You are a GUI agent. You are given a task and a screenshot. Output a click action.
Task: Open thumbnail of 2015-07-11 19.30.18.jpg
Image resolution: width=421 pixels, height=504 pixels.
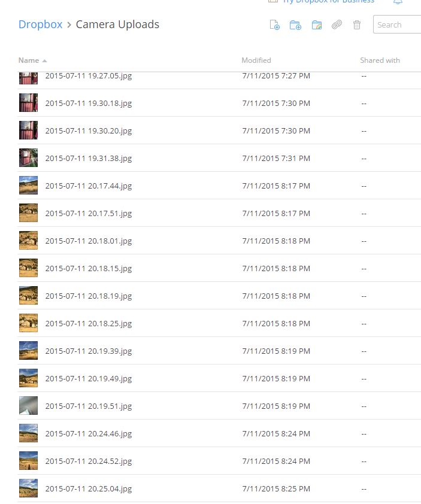(x=28, y=102)
